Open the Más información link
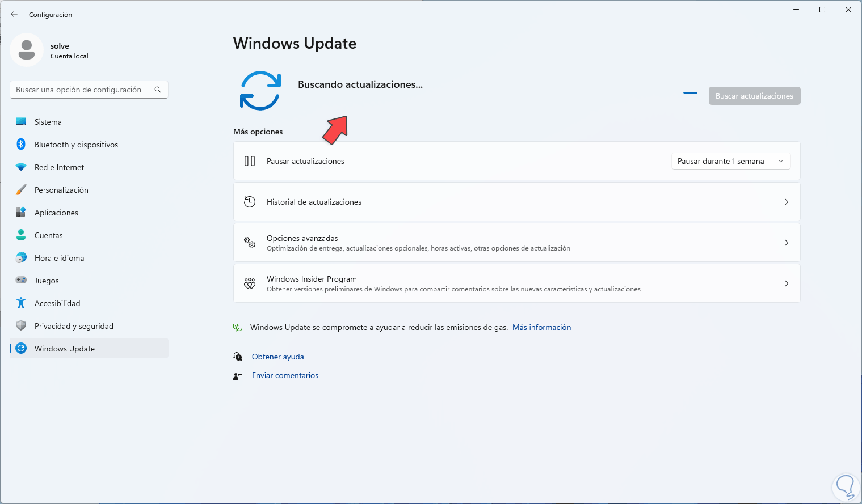Viewport: 862px width, 504px height. pos(541,327)
